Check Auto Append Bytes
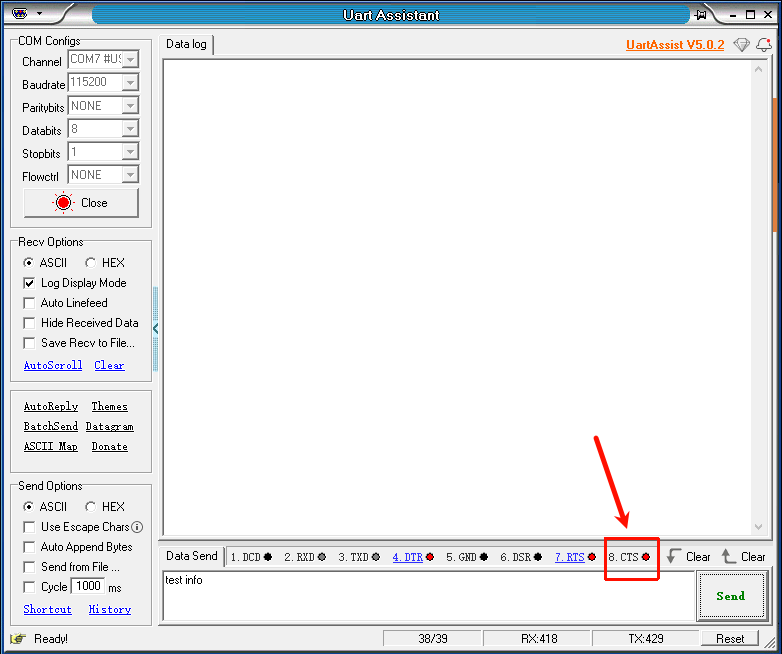Viewport: 782px width, 654px height. tap(29, 547)
